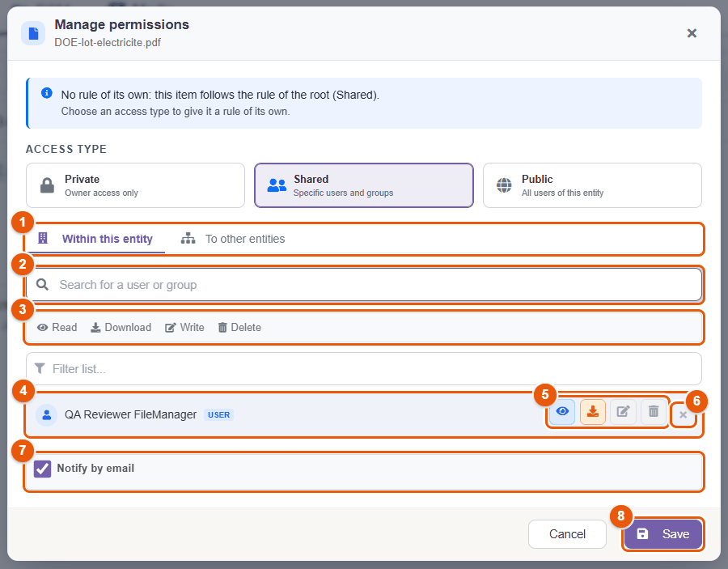
Task: Click the Cancel button
Action: coord(567,534)
